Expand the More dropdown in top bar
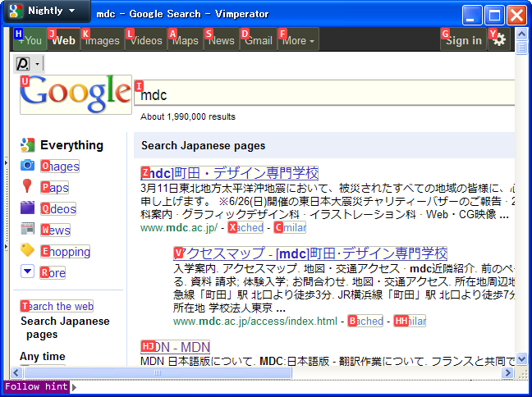The image size is (532, 397). click(x=298, y=40)
